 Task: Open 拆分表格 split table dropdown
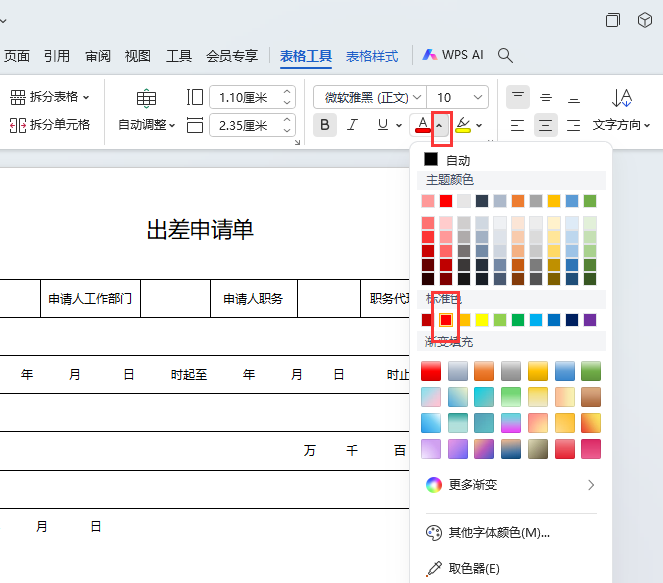click(x=50, y=97)
